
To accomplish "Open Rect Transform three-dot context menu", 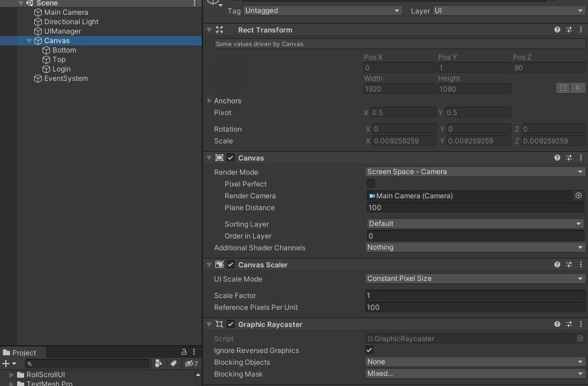I will coord(581,30).
